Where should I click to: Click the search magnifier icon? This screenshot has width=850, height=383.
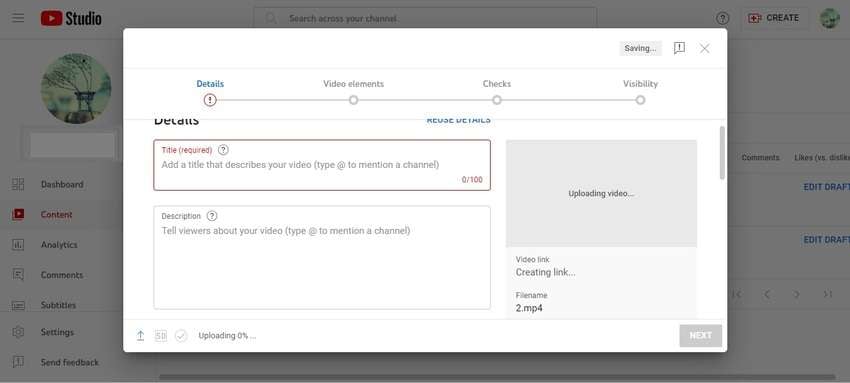click(x=271, y=18)
